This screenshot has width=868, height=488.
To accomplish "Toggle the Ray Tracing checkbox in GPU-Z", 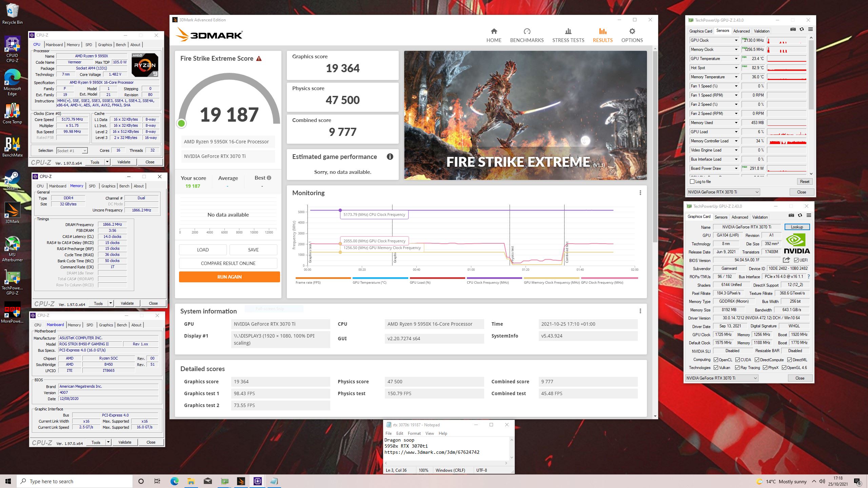I will point(737,368).
